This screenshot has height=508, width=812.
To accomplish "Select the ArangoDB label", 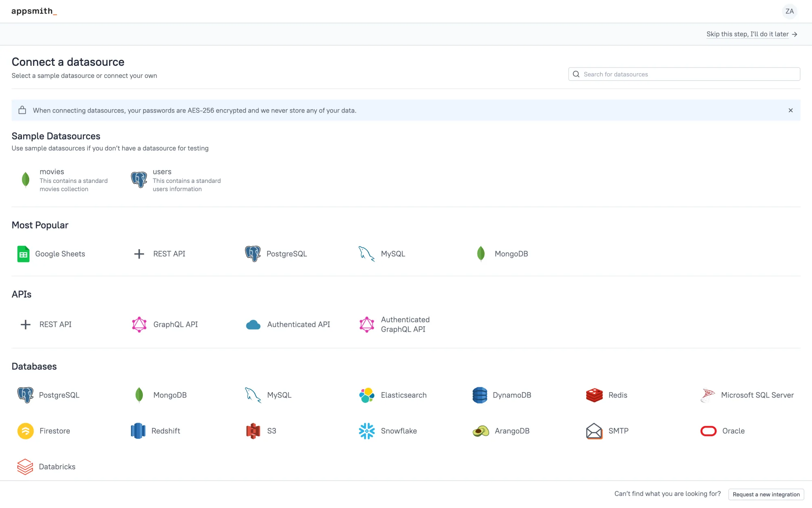I will (x=512, y=431).
